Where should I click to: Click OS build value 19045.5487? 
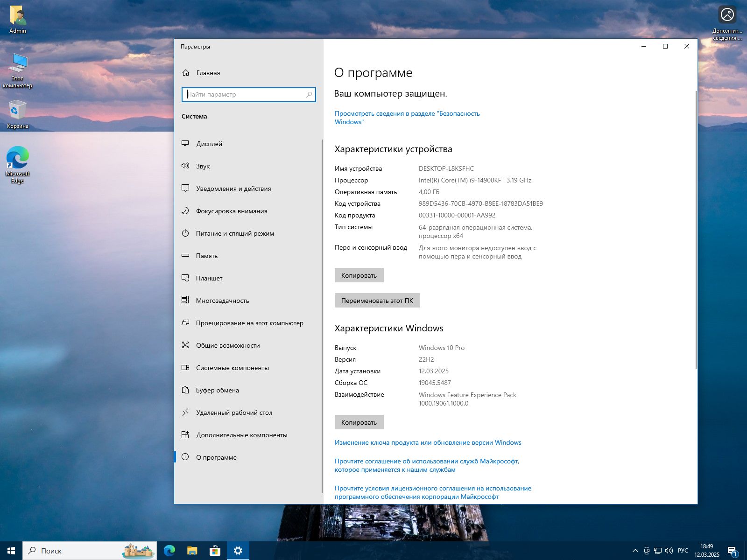tap(435, 383)
